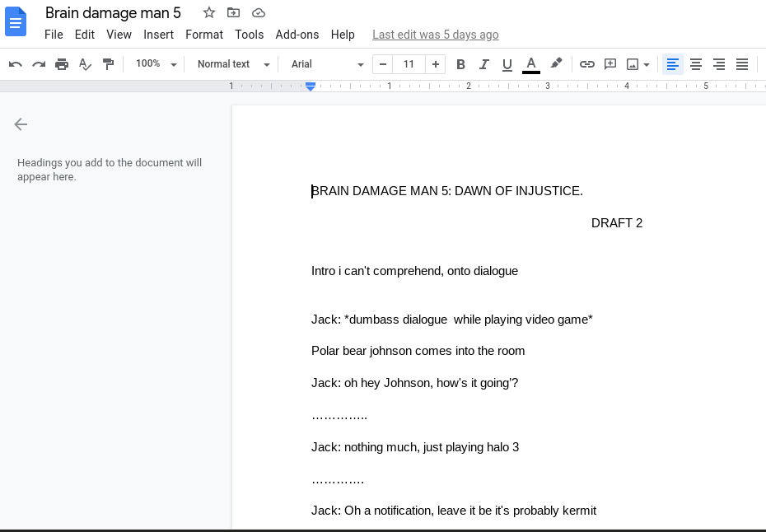Viewport: 766px width, 532px height.
Task: Star the Brain damage man 5 document
Action: [209, 12]
